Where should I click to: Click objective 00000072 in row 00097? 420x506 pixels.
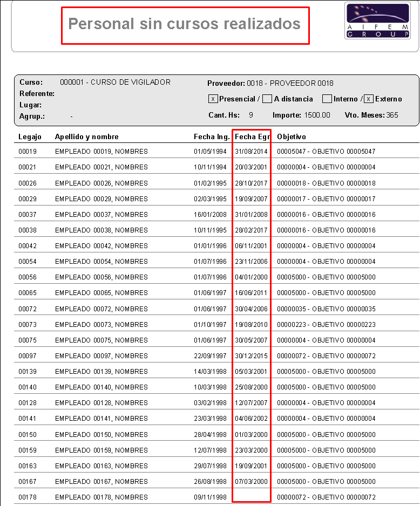pos(326,356)
